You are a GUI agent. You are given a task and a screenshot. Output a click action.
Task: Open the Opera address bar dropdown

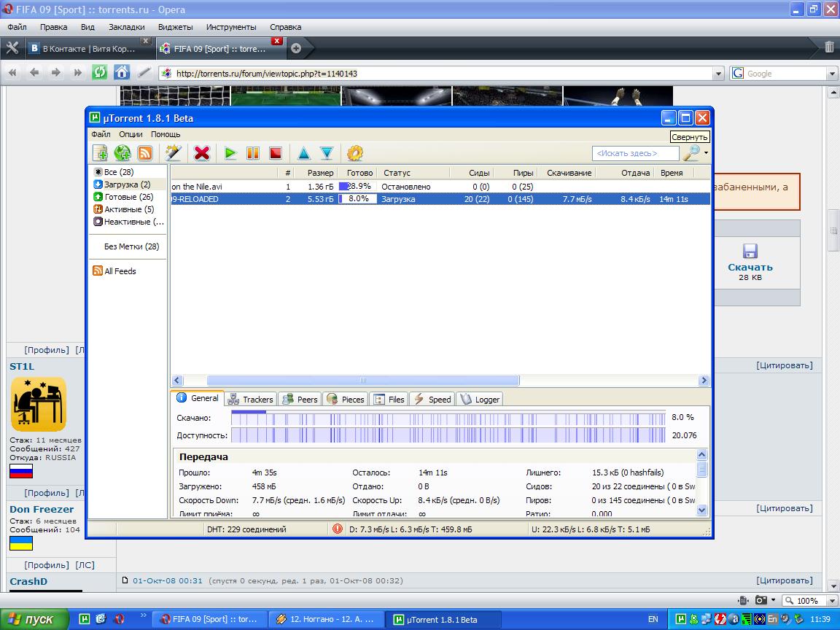click(718, 74)
